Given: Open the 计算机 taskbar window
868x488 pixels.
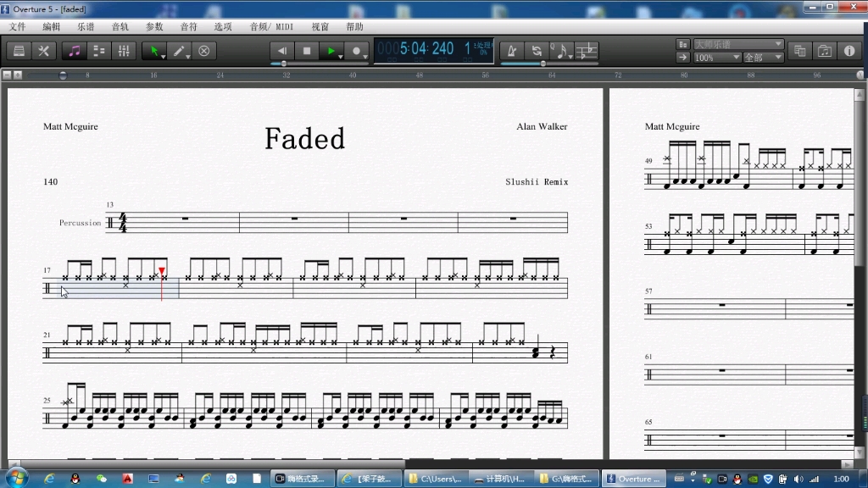Looking at the screenshot, I should pos(500,479).
